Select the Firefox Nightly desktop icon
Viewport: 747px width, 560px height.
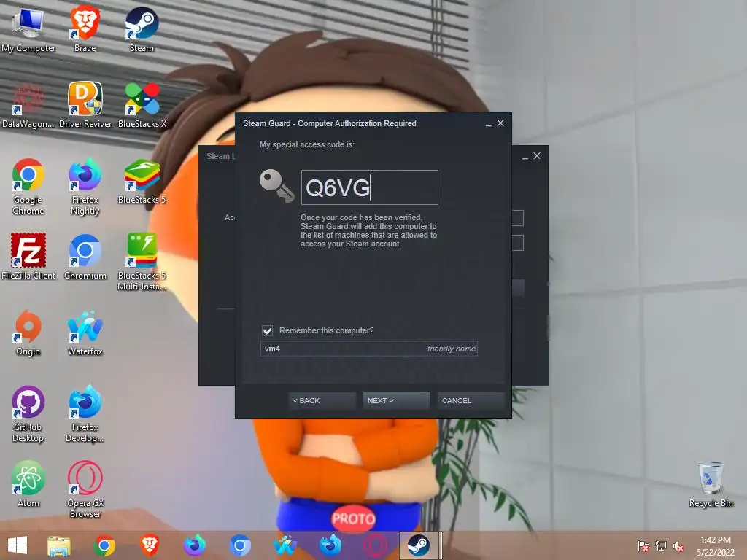click(x=85, y=187)
